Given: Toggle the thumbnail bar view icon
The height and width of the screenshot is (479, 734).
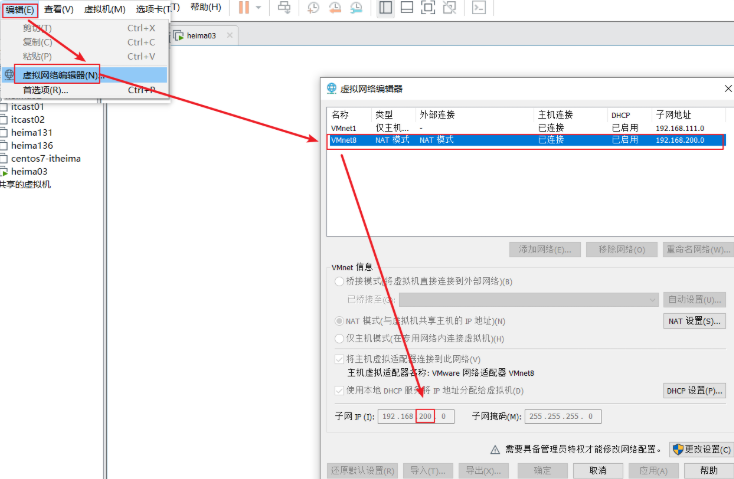Looking at the screenshot, I should [x=407, y=7].
